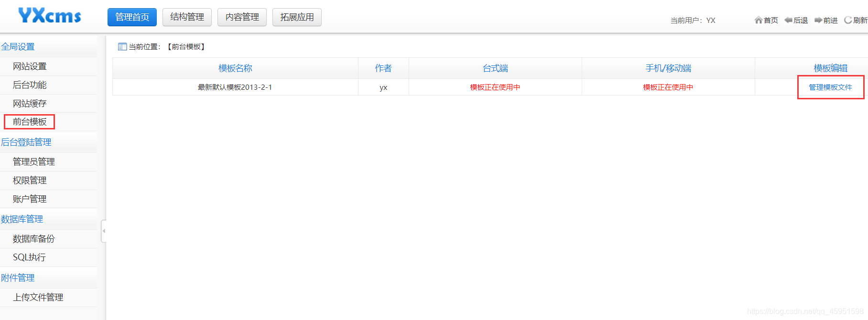This screenshot has width=868, height=320.
Task: Click 模板正在使用中 under 手机/移动端
Action: [x=668, y=87]
